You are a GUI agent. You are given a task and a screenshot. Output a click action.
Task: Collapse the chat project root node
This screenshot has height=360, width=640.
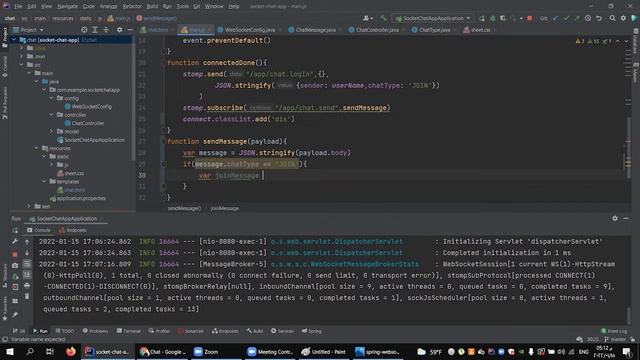coord(15,40)
